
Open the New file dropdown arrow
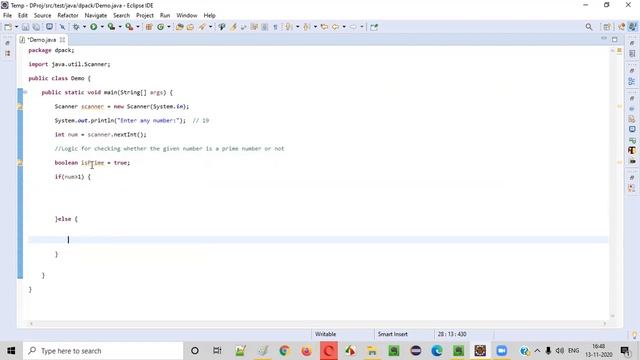click(x=16, y=27)
